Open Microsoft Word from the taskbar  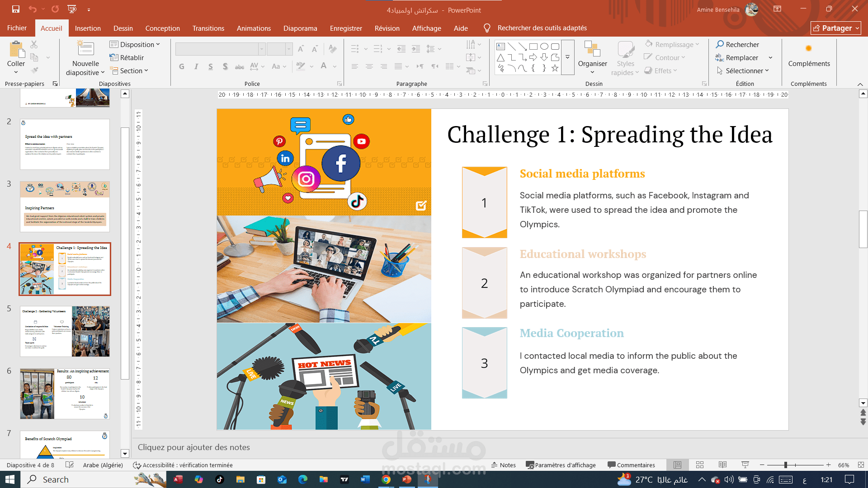[365, 479]
